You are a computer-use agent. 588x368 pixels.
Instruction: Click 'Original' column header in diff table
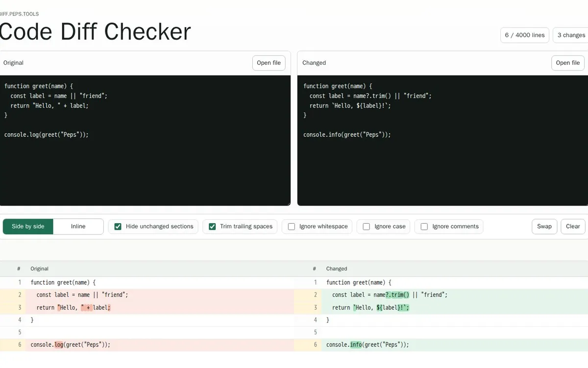click(40, 269)
